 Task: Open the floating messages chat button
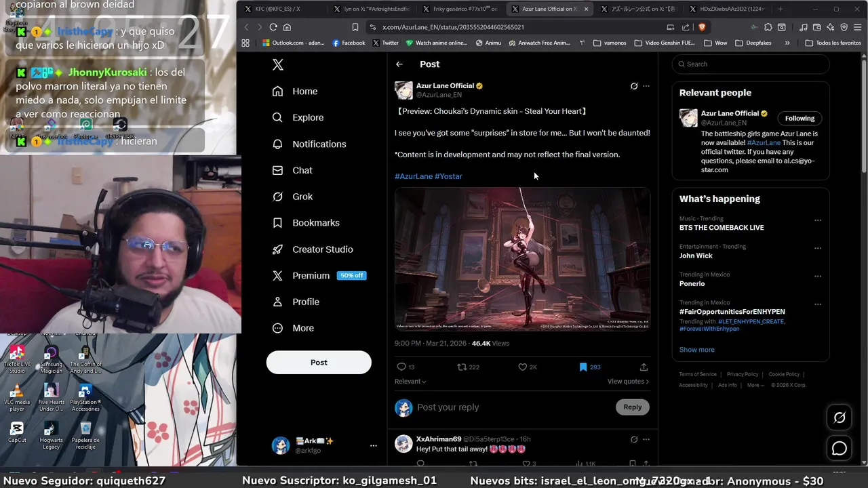(840, 448)
